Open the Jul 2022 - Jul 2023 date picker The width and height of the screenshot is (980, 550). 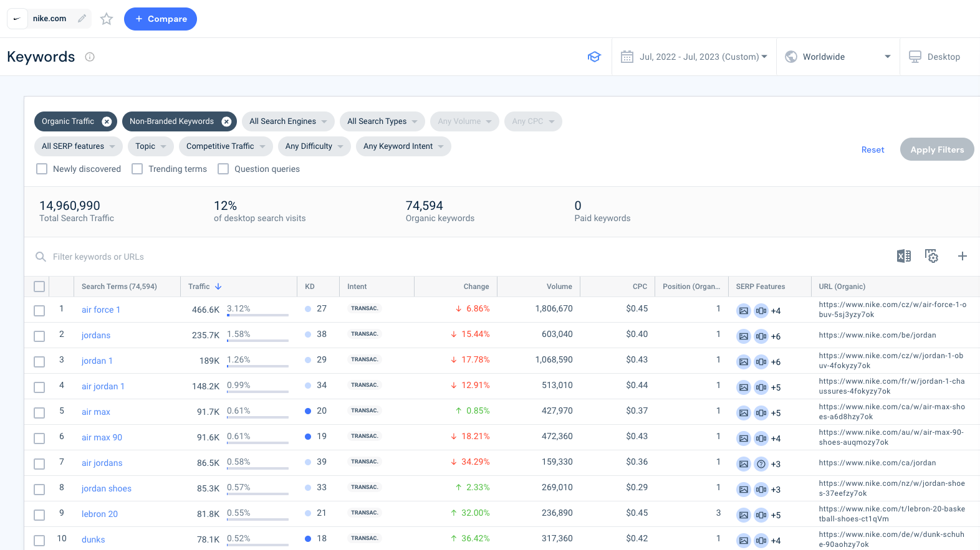[694, 57]
